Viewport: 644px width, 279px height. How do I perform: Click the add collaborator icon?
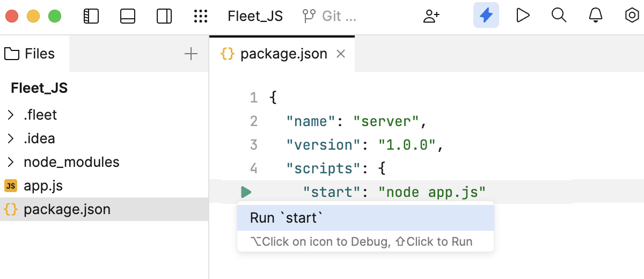click(x=431, y=16)
